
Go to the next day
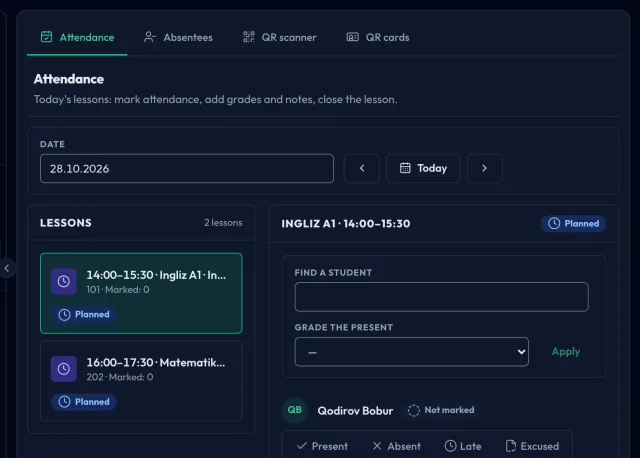tap(484, 168)
